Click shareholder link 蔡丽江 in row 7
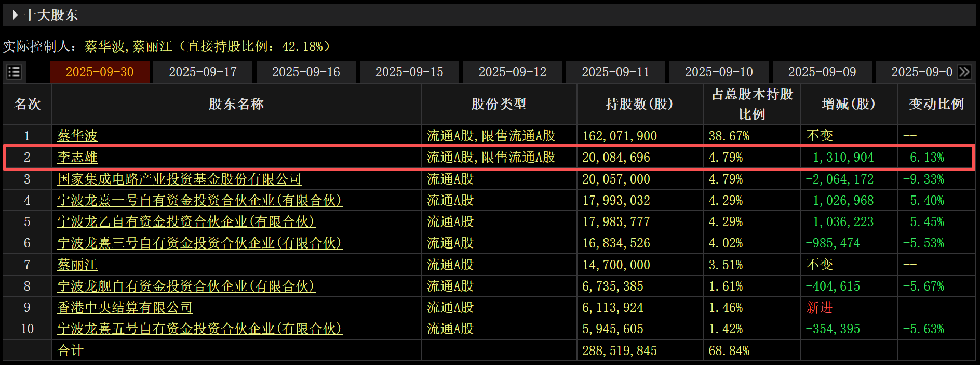This screenshot has height=365, width=980. 77,265
